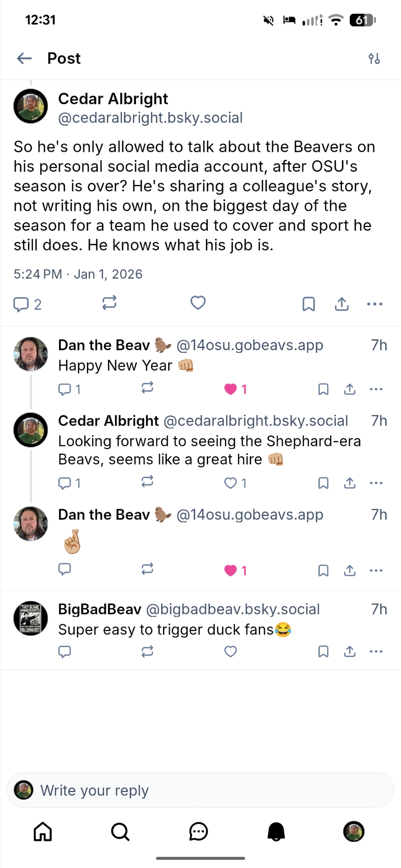Share the main post

pyautogui.click(x=342, y=304)
